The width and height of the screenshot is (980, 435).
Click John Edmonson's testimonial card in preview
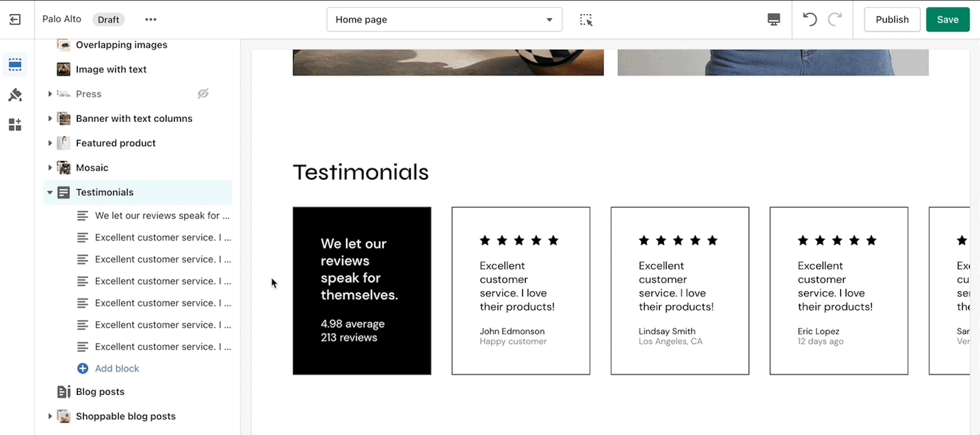[x=520, y=290]
